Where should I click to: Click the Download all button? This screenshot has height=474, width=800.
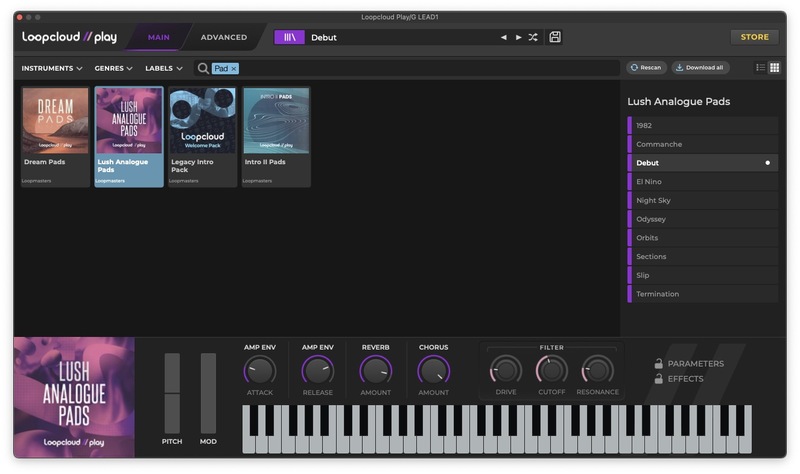(x=700, y=68)
